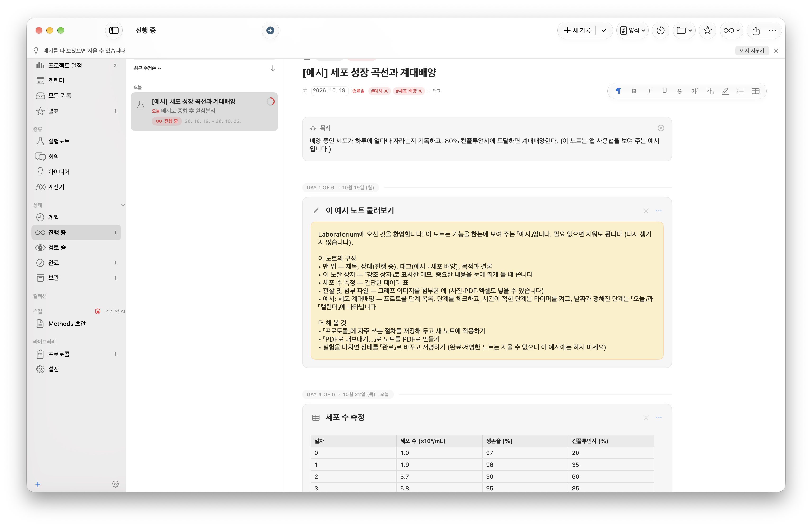
Task: Click the timer clock icon in toolbar
Action: pyautogui.click(x=660, y=30)
